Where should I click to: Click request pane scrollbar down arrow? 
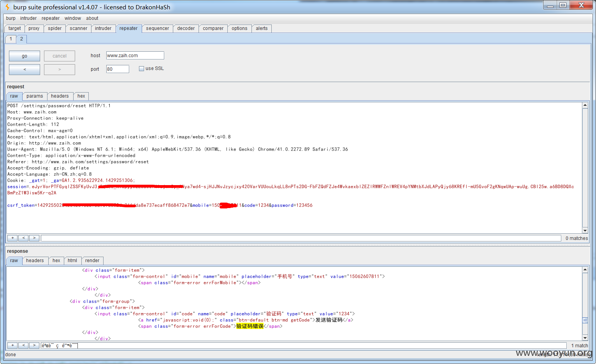pyautogui.click(x=585, y=231)
